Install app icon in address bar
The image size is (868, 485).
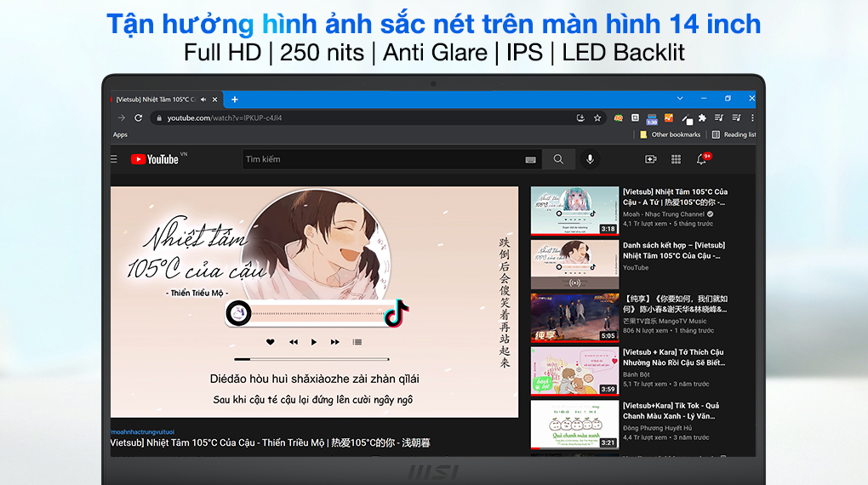pyautogui.click(x=580, y=117)
